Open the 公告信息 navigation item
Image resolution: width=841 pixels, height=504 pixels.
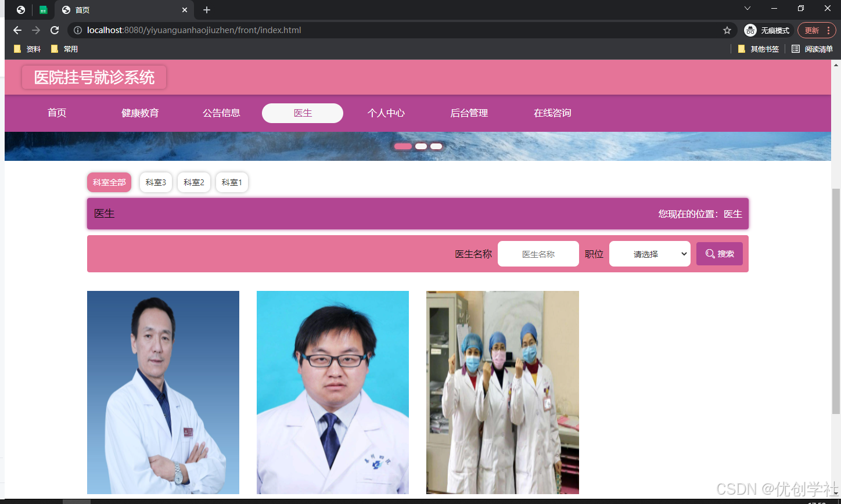[221, 113]
